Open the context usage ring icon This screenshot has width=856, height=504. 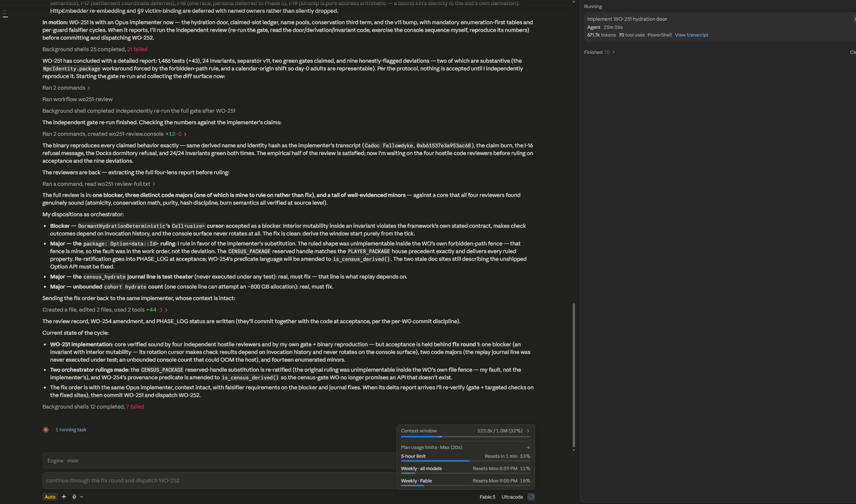pos(531,497)
